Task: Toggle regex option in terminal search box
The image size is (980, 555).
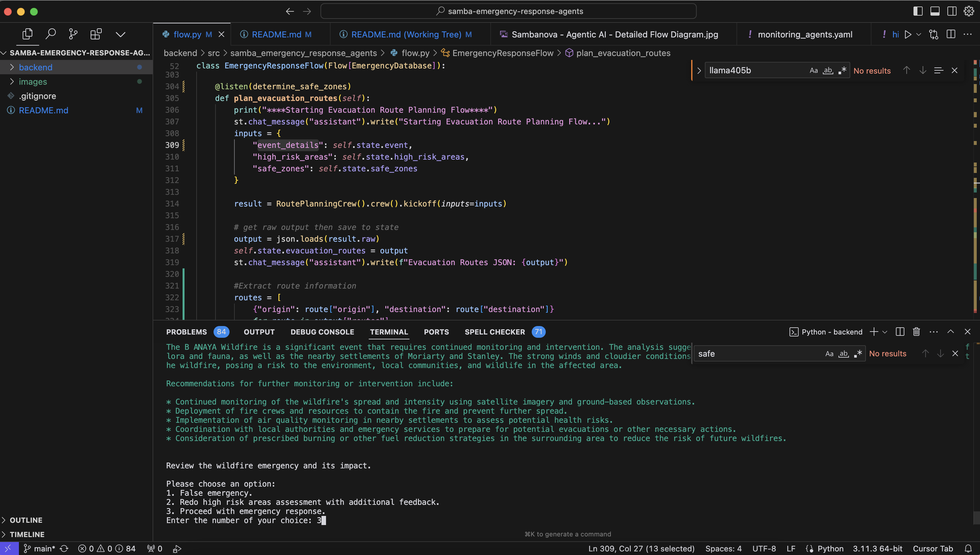Action: (x=858, y=354)
